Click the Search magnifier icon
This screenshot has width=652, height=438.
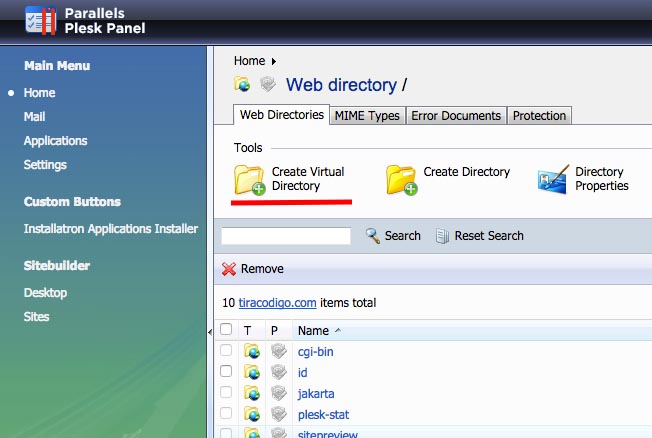point(373,236)
